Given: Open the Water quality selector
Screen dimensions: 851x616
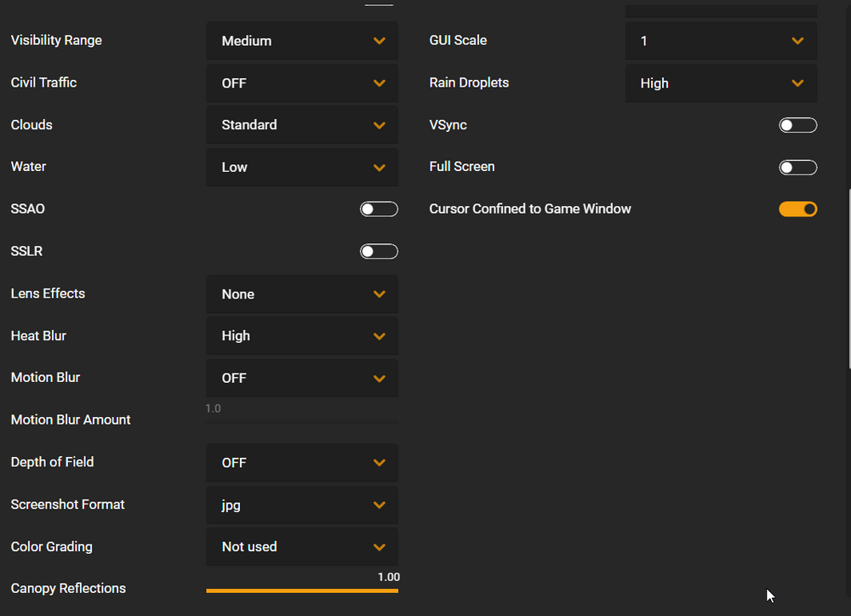Looking at the screenshot, I should [x=301, y=167].
